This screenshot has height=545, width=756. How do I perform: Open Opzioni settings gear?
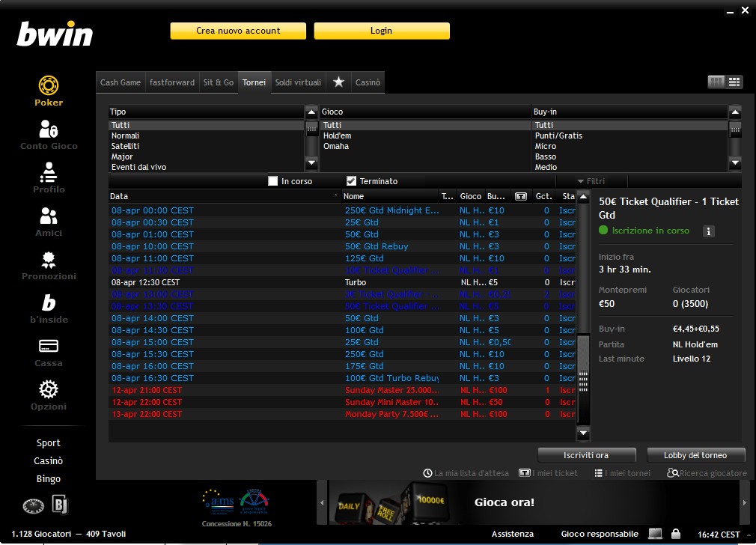pyautogui.click(x=49, y=395)
